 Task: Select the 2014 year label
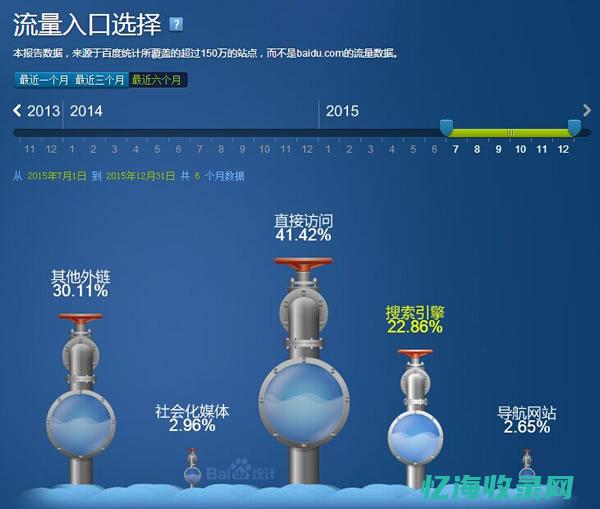[86, 111]
